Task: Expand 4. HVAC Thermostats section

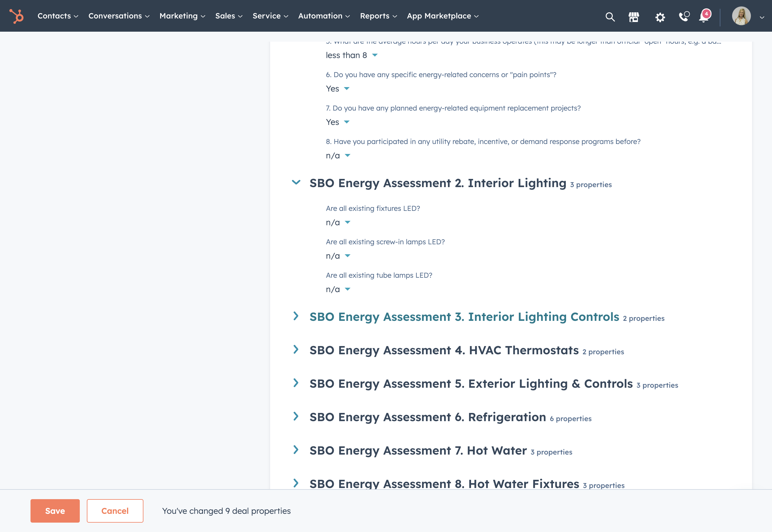Action: point(296,349)
